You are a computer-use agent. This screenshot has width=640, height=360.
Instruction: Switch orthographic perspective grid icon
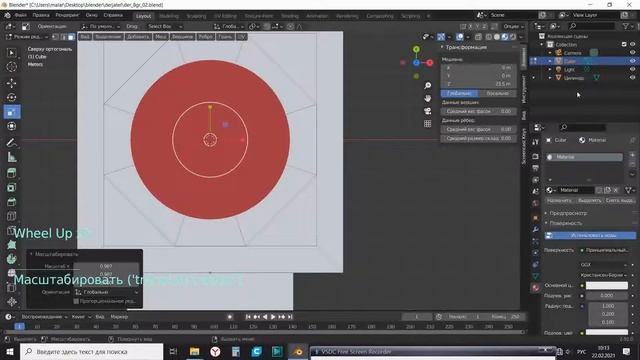coord(427,124)
